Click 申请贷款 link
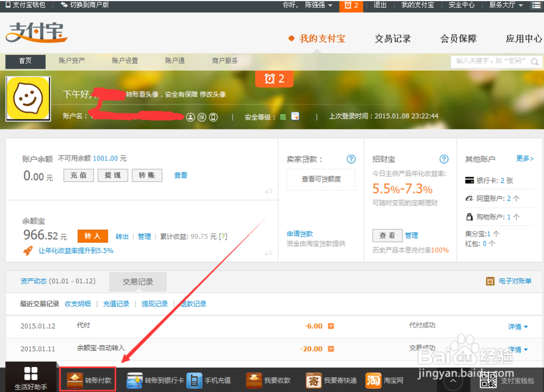The width and height of the screenshot is (544, 392). pos(300,234)
